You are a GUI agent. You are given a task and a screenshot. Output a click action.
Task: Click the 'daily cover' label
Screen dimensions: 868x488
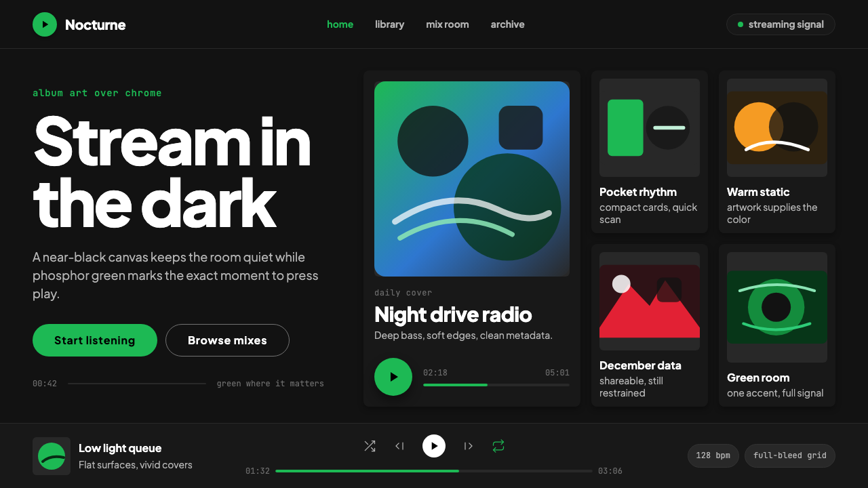(403, 293)
